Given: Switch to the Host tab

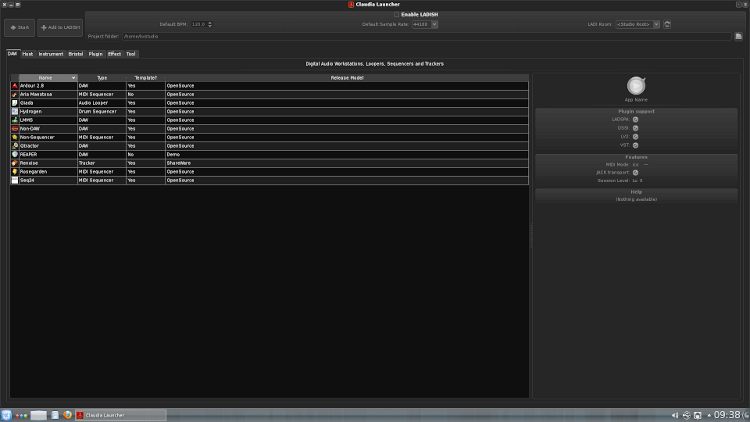Looking at the screenshot, I should pos(28,54).
